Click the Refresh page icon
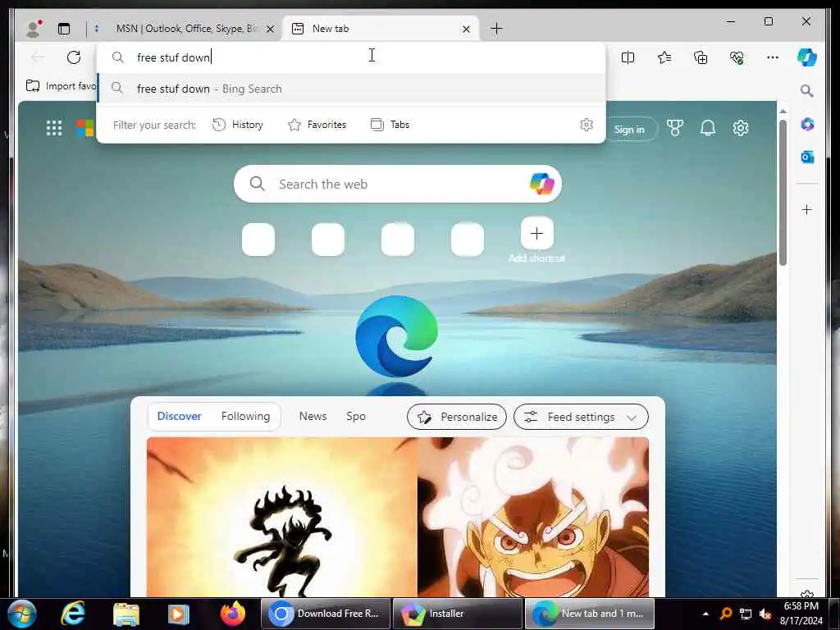This screenshot has width=840, height=630. point(74,57)
